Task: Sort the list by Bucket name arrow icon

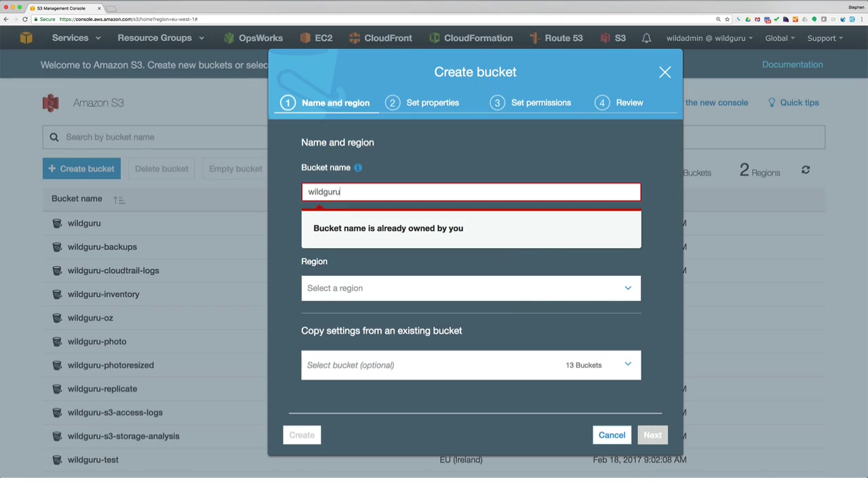Action: pyautogui.click(x=119, y=199)
